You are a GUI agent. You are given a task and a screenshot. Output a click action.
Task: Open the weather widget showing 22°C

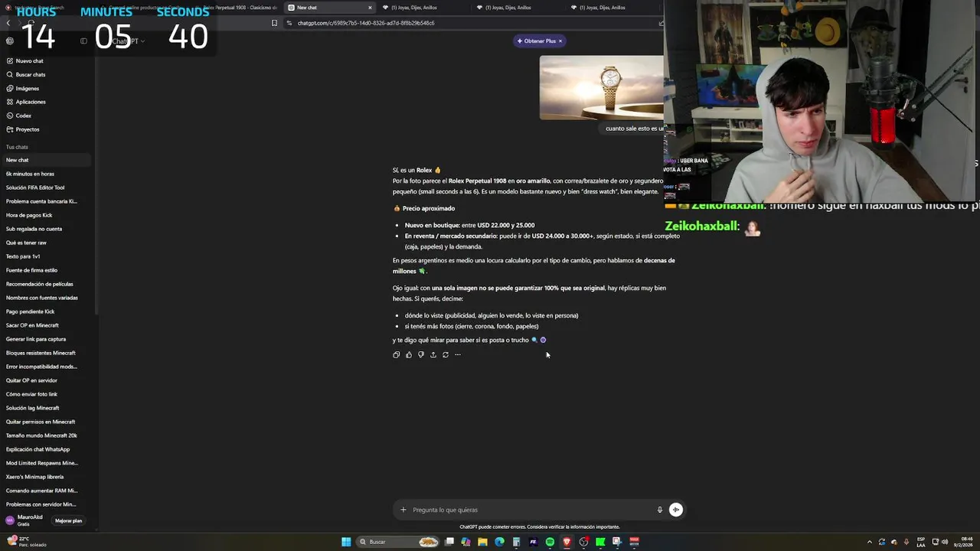coord(28,542)
